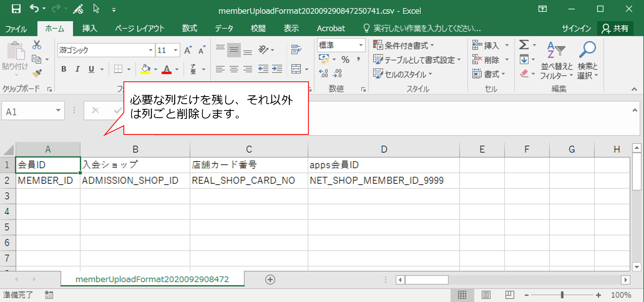Switch to the 数式 ribbon tab
Viewport: 644px width, 302px height.
point(189,28)
